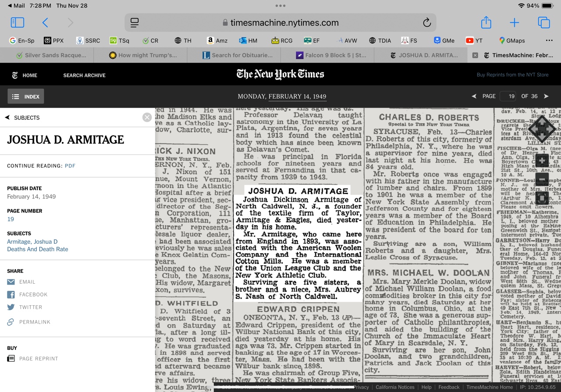561x392 pixels.
Task: Go back with the Safari back arrow
Action: pos(45,22)
